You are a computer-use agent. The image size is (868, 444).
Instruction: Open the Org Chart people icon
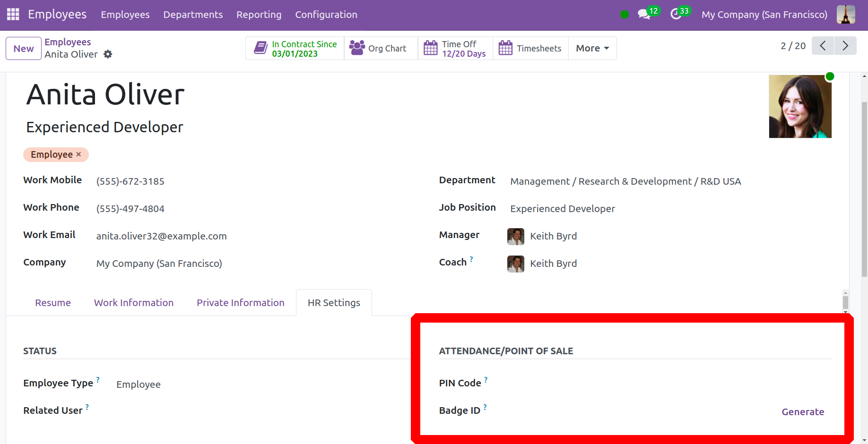pyautogui.click(x=357, y=48)
